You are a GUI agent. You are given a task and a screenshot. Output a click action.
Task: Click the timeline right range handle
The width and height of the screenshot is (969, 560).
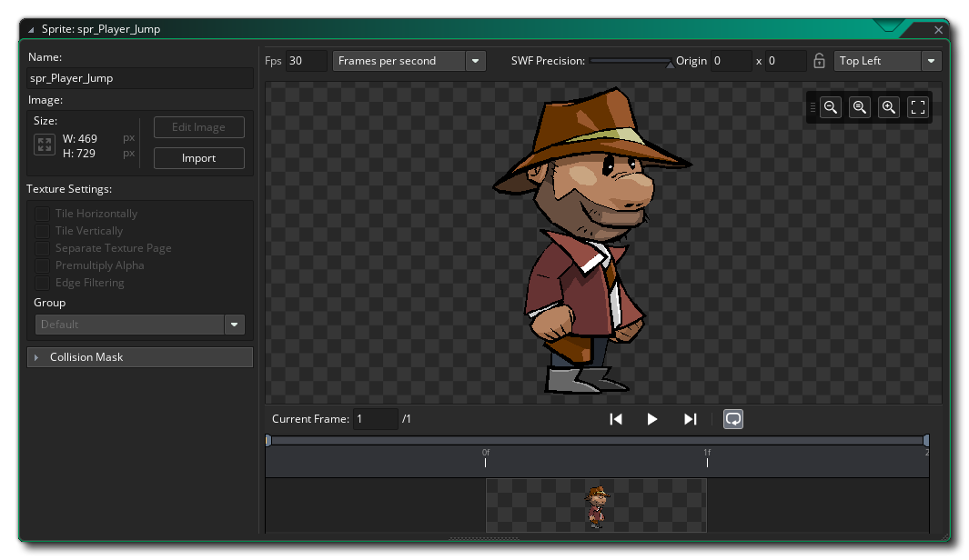tap(925, 440)
